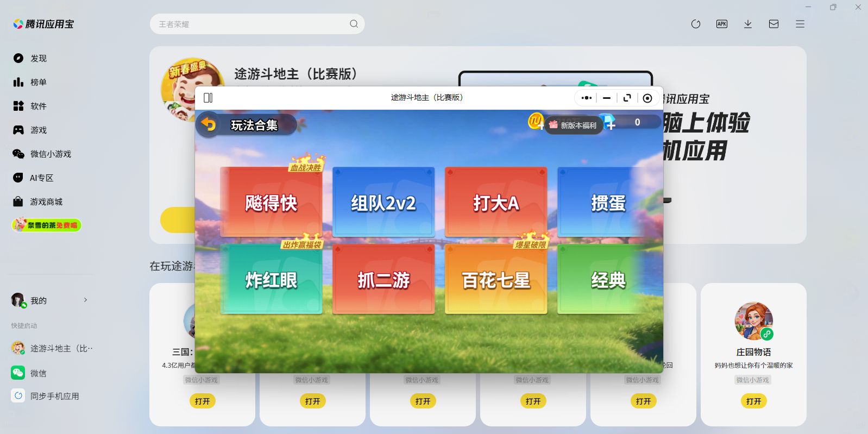The width and height of the screenshot is (868, 434).
Task: Click 打开 button under 三国 card
Action: click(203, 401)
